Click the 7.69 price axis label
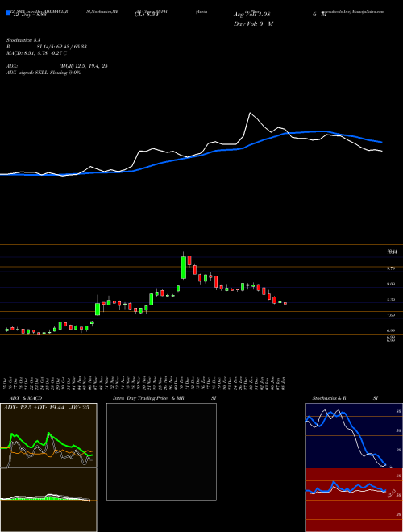 click(391, 315)
